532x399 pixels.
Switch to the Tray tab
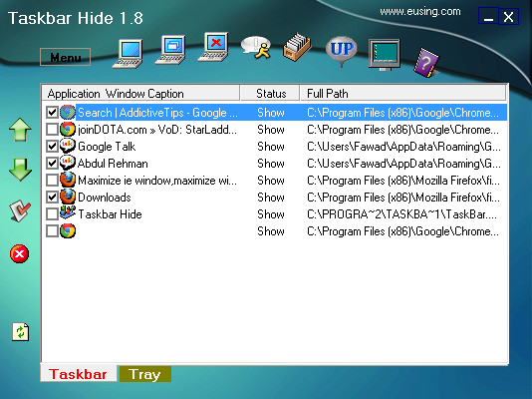145,374
